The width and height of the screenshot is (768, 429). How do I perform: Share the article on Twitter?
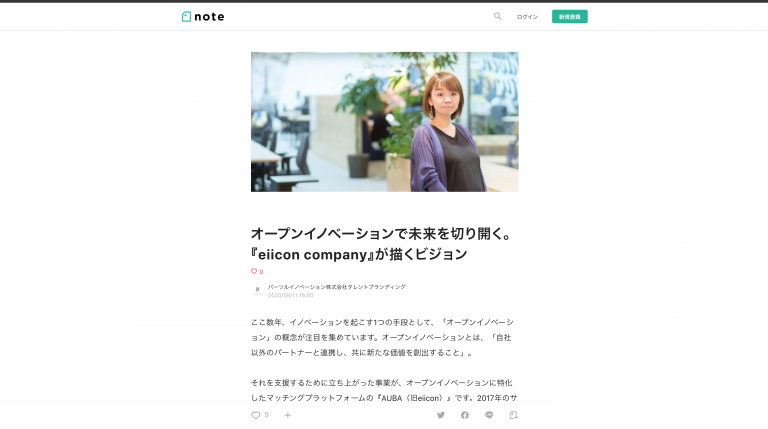(x=440, y=415)
